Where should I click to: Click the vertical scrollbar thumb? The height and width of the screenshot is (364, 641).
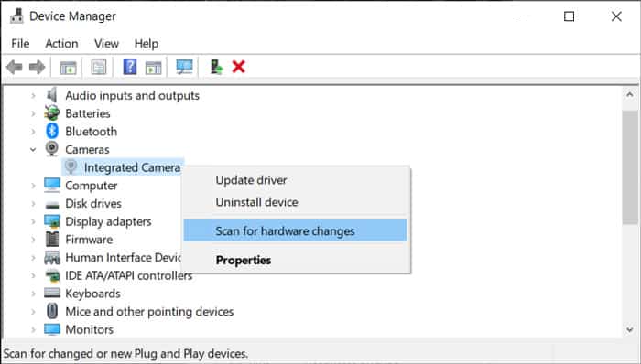click(630, 166)
